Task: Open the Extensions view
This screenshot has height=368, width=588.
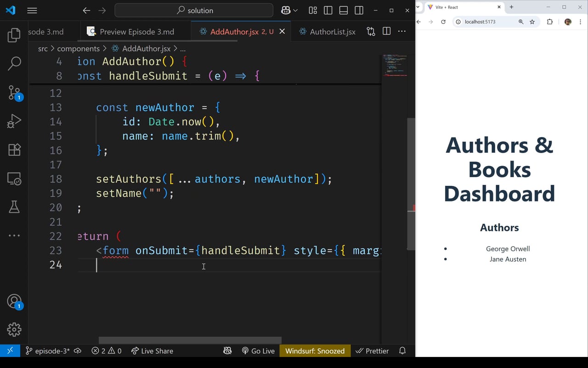Action: click(14, 149)
